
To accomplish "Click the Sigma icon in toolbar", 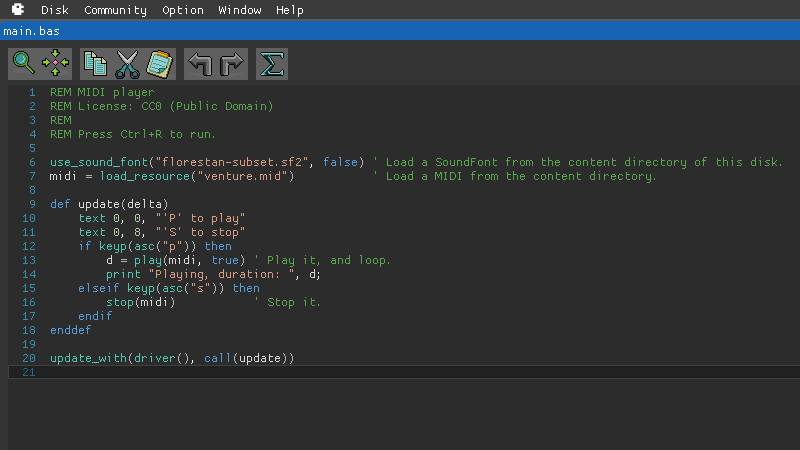I will click(x=272, y=65).
